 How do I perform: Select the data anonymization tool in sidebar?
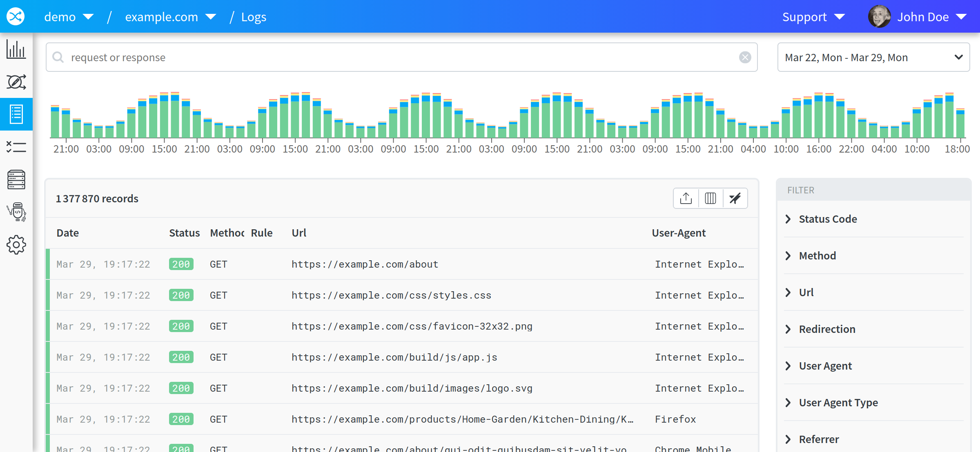click(16, 82)
